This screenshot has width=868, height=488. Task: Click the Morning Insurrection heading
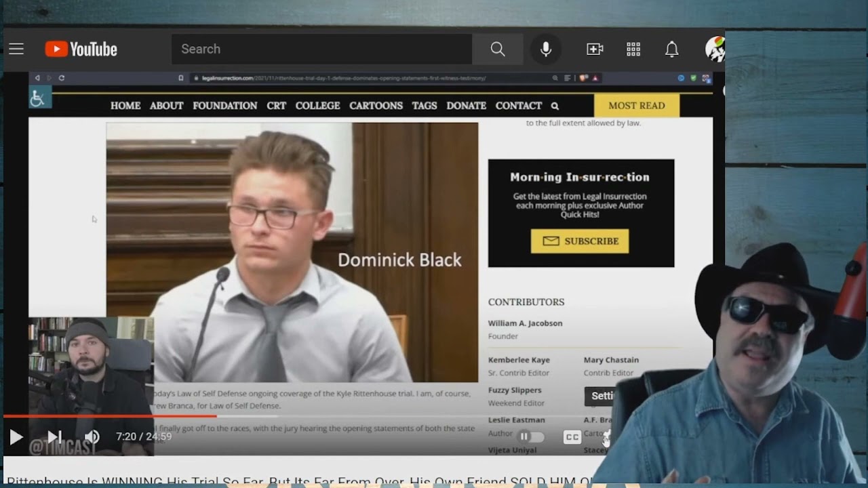580,177
